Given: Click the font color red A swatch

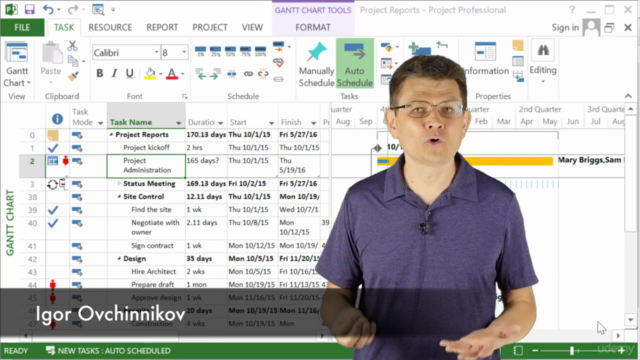Looking at the screenshot, I should [x=172, y=74].
